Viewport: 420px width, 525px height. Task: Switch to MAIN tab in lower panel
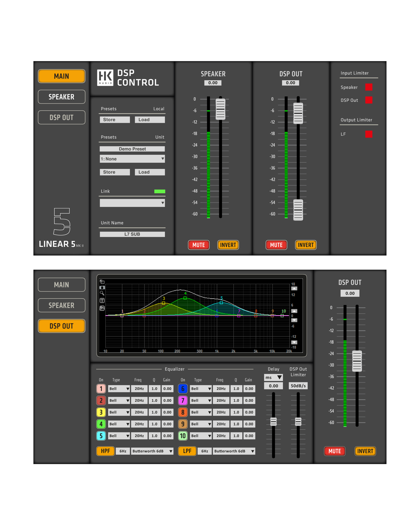(62, 285)
